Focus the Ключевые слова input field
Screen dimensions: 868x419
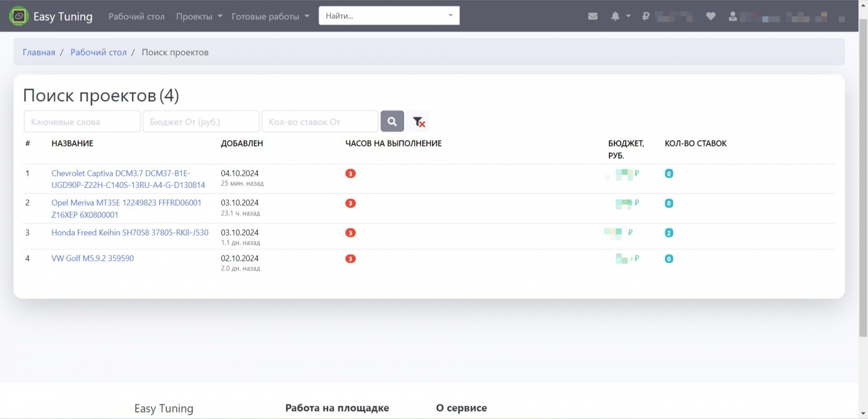tap(82, 122)
